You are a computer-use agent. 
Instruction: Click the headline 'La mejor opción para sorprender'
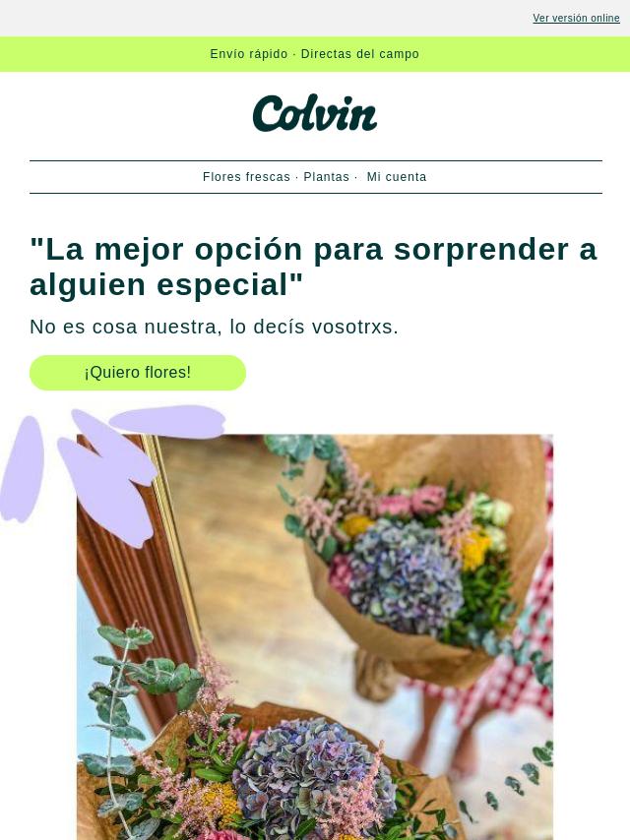click(x=313, y=267)
